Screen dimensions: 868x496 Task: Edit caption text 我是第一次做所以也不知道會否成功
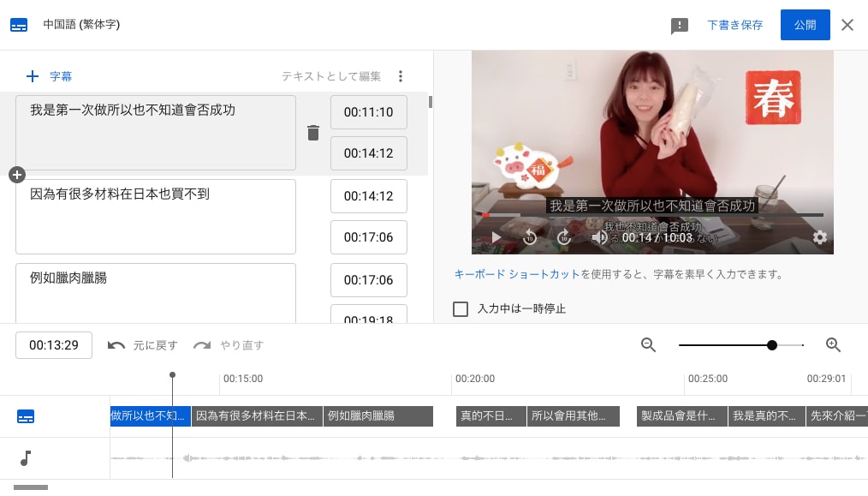(x=156, y=133)
